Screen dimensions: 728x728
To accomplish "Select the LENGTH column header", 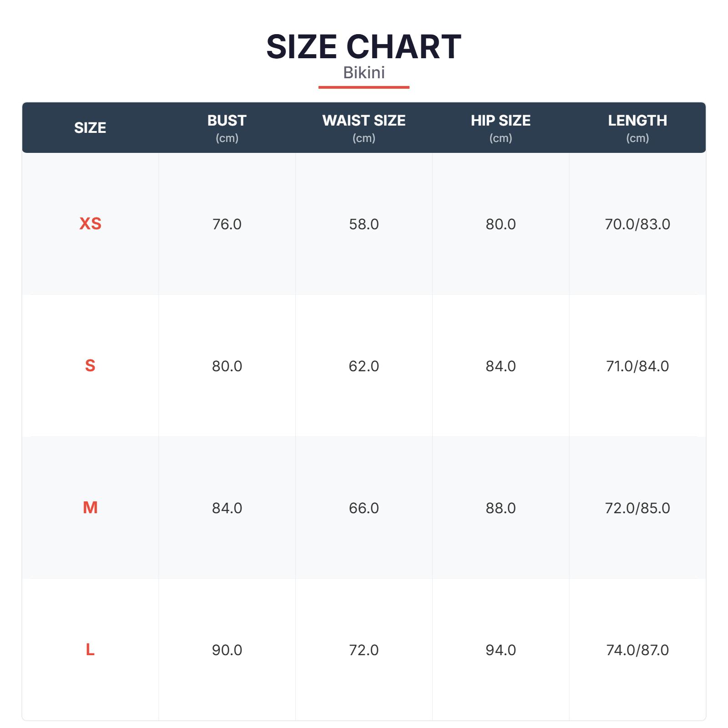I will 637,121.
